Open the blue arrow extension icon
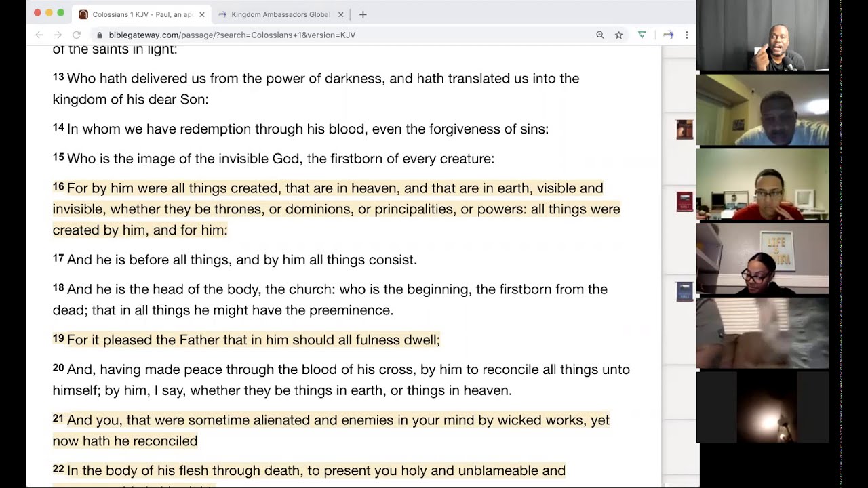Viewport: 868px width, 488px height. [668, 35]
